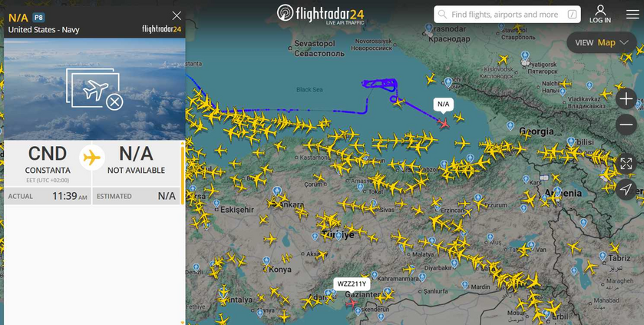The image size is (644, 325).
Task: Click the my location arrow icon
Action: click(626, 189)
